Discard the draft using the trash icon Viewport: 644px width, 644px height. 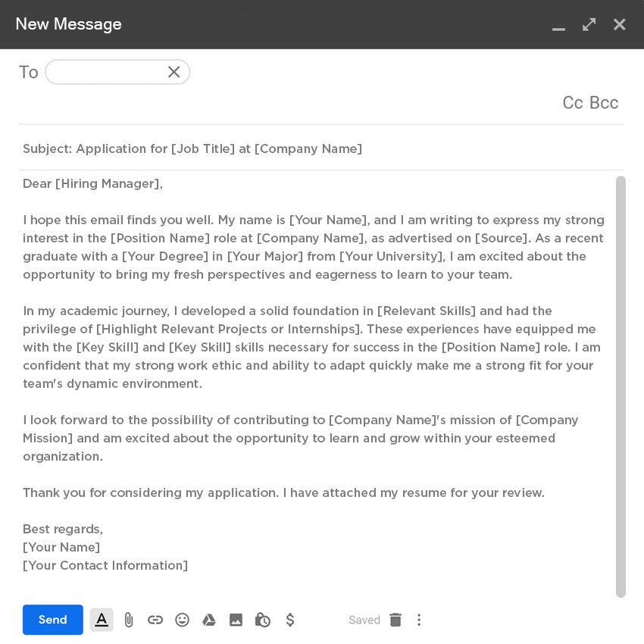pos(395,620)
